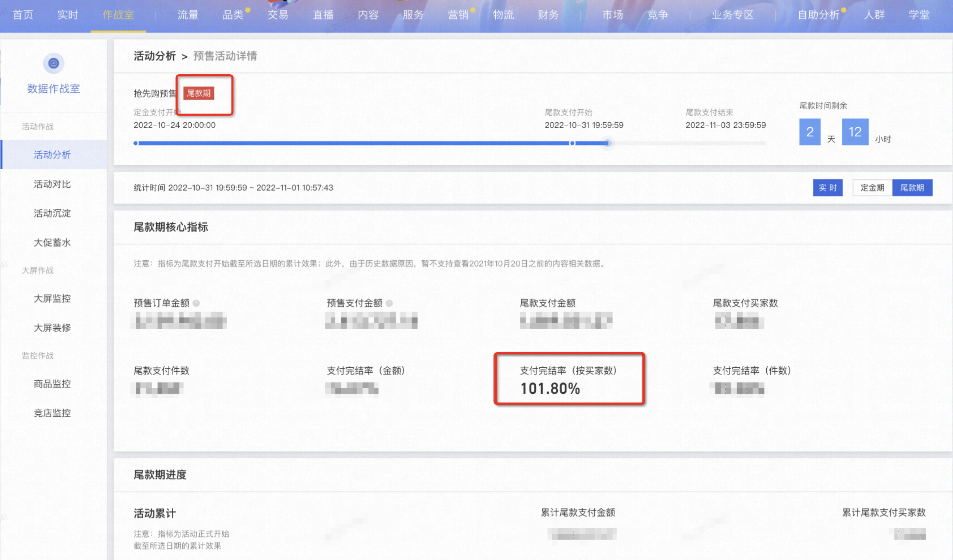Click the 数据作战室 sidebar title

click(53, 88)
